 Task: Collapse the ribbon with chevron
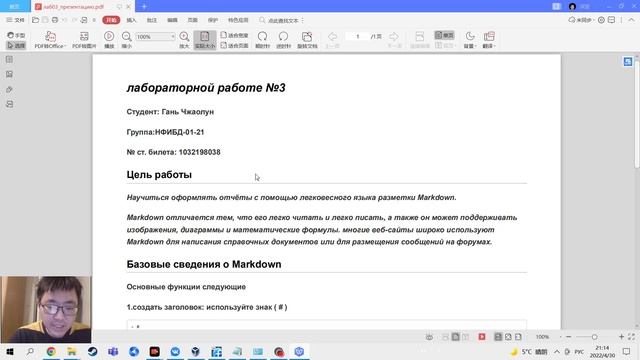point(631,20)
